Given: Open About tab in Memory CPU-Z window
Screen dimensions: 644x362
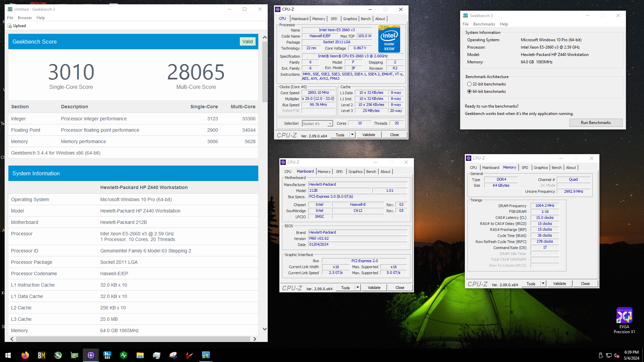Looking at the screenshot, I should click(571, 168).
